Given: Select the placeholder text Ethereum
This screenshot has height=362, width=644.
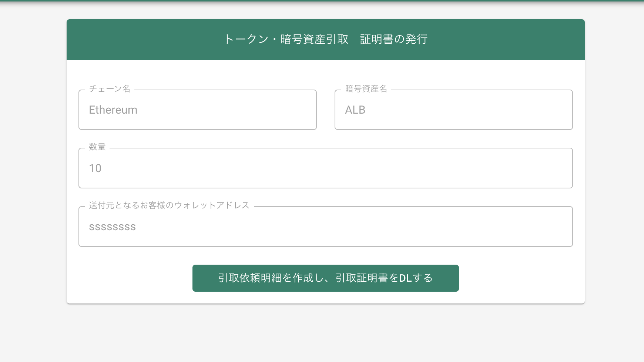Looking at the screenshot, I should pyautogui.click(x=113, y=110).
